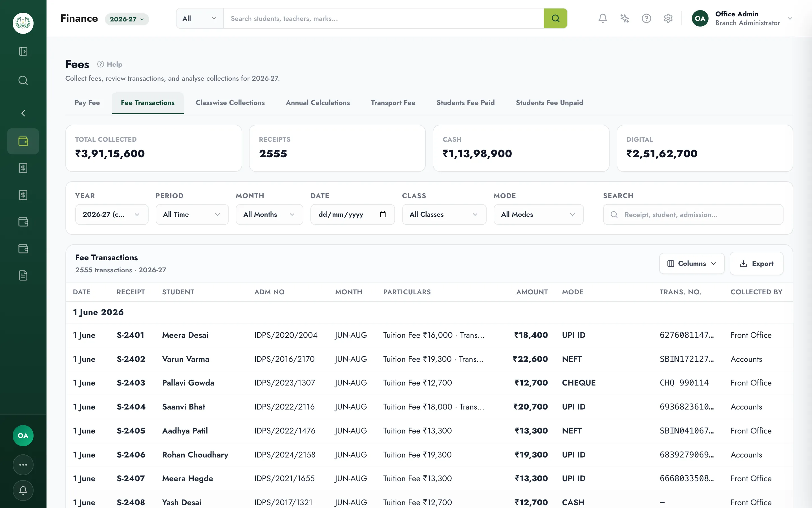
Task: Click the school crest logo in sidebar
Action: click(23, 23)
